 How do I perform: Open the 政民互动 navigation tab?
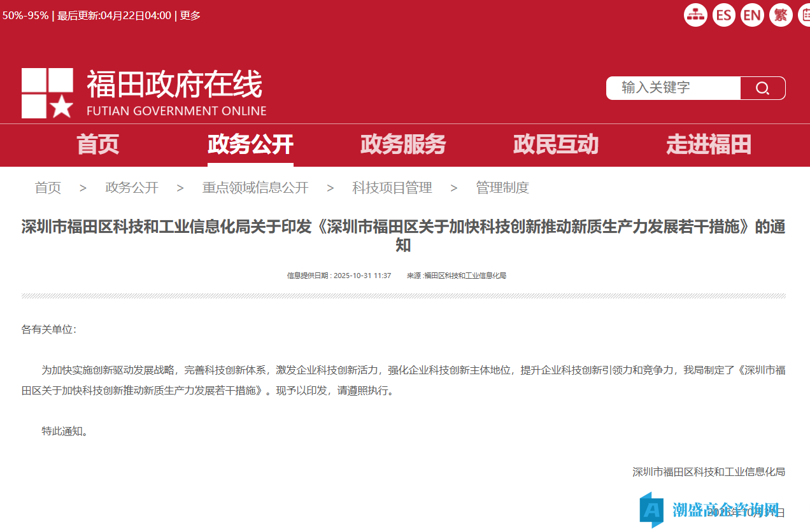click(555, 145)
